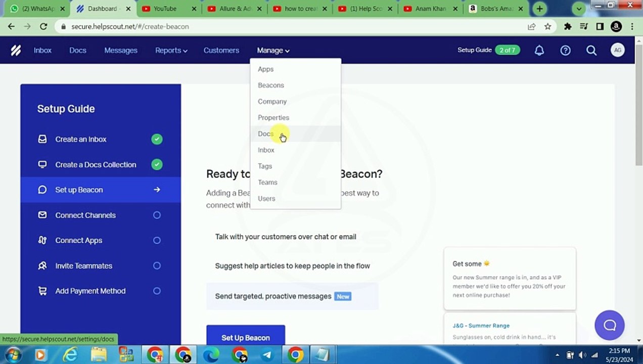
Task: Select Teams in the Manage menu
Action: (296, 182)
